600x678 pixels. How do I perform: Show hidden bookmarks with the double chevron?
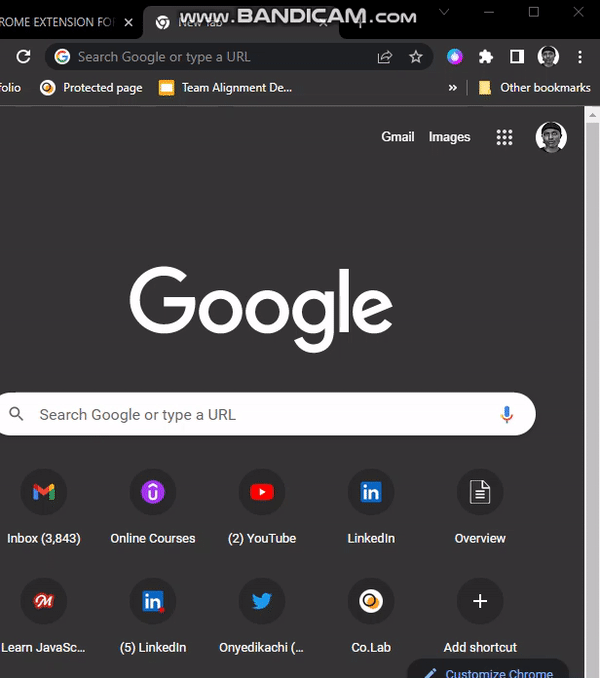[x=453, y=88]
